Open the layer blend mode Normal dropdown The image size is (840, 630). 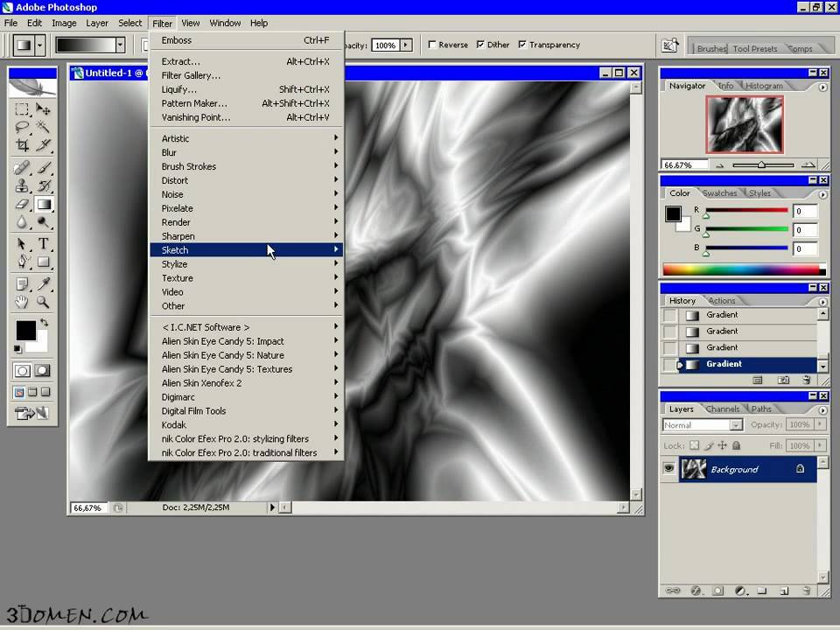tap(703, 425)
